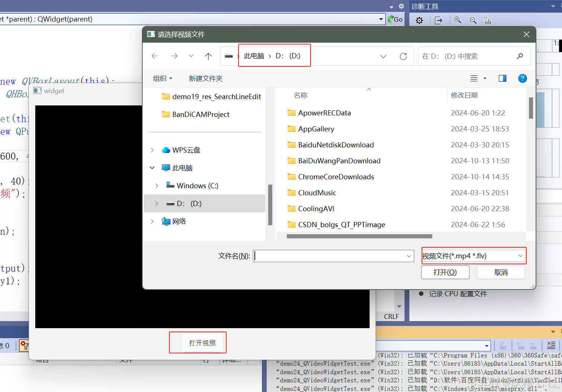Open editor settings gear above code pane
562x392 pixels.
tap(401, 6)
